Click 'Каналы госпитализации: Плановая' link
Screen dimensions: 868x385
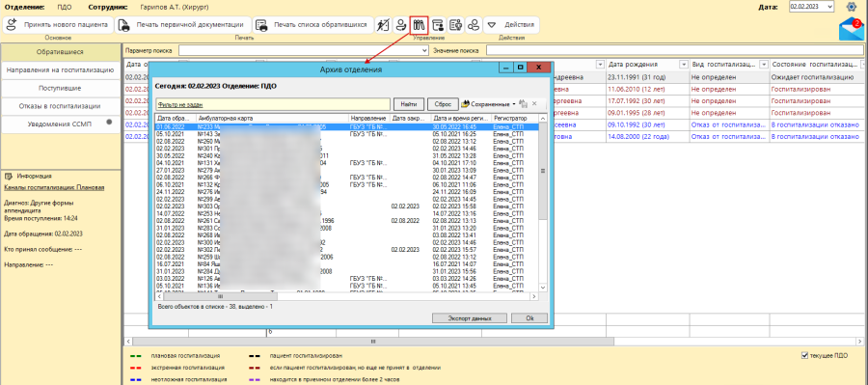click(54, 187)
